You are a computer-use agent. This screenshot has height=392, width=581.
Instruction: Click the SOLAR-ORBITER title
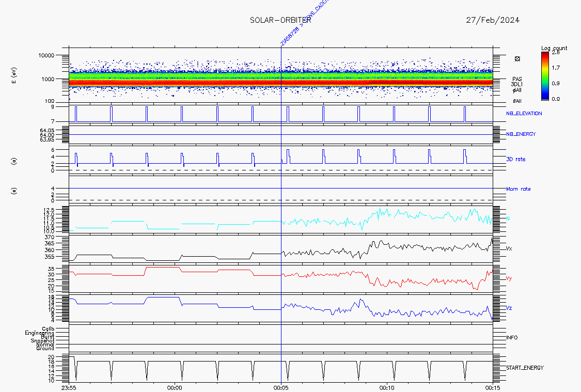point(280,20)
